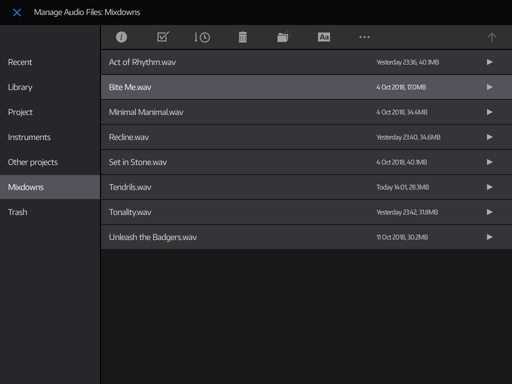The height and width of the screenshot is (384, 512).
Task: Close the Manage Audio Files dialog
Action: point(17,13)
